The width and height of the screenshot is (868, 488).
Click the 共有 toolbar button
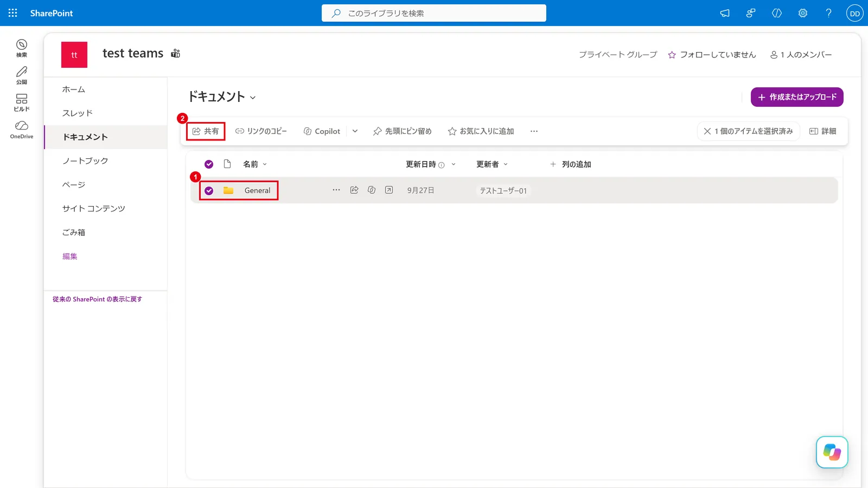(x=206, y=131)
